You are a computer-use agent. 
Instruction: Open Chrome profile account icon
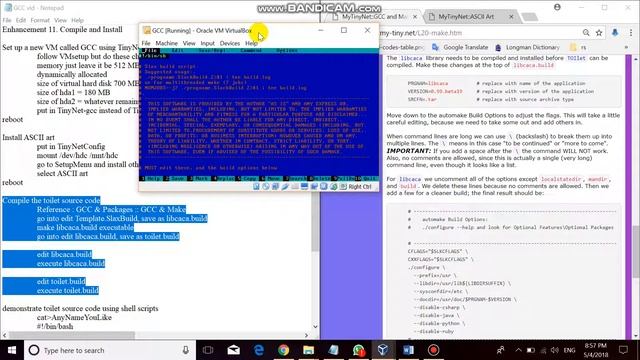(x=557, y=7)
